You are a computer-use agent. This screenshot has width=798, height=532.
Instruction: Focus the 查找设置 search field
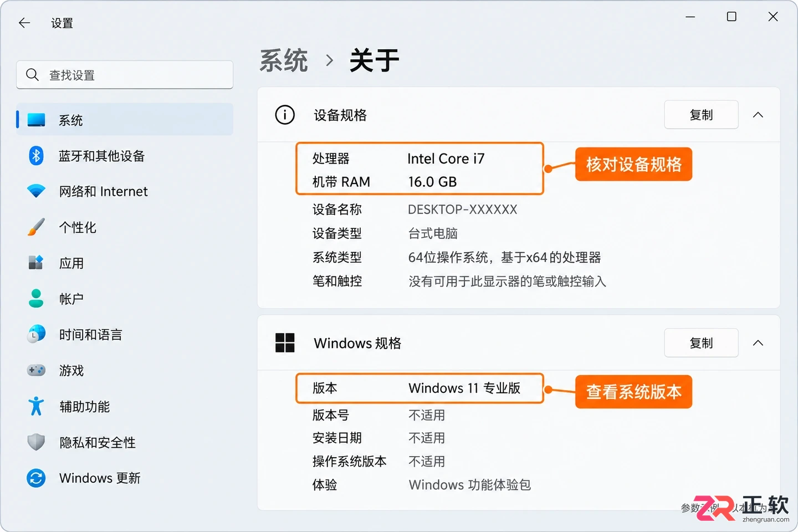coord(125,75)
